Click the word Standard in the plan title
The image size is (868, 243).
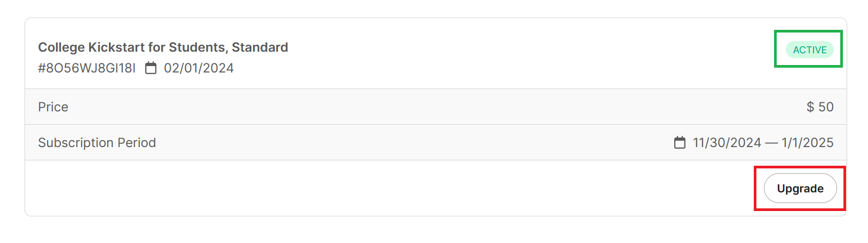pos(260,47)
